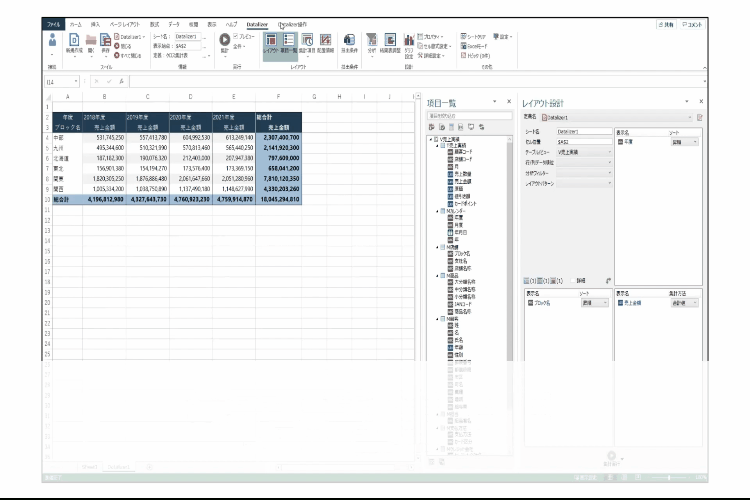This screenshot has width=750, height=500.
Task: Click the edit icon beside 定義名 field
Action: click(x=700, y=117)
